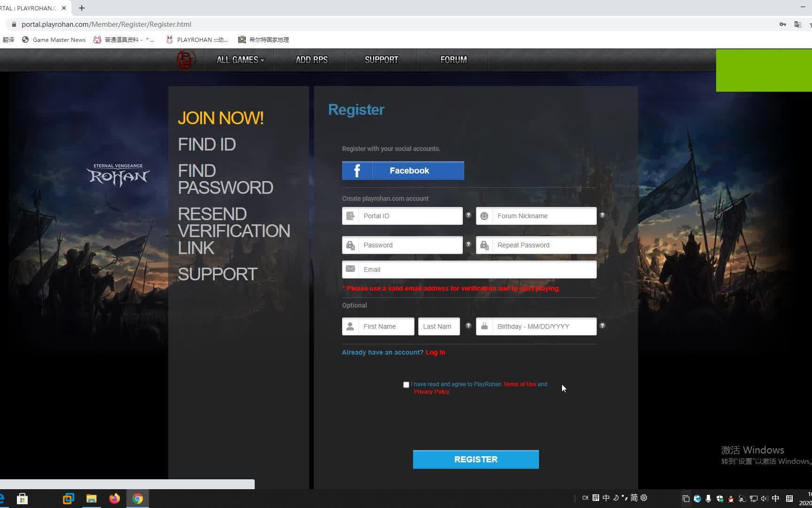
Task: Register with the Facebook button
Action: click(x=403, y=171)
